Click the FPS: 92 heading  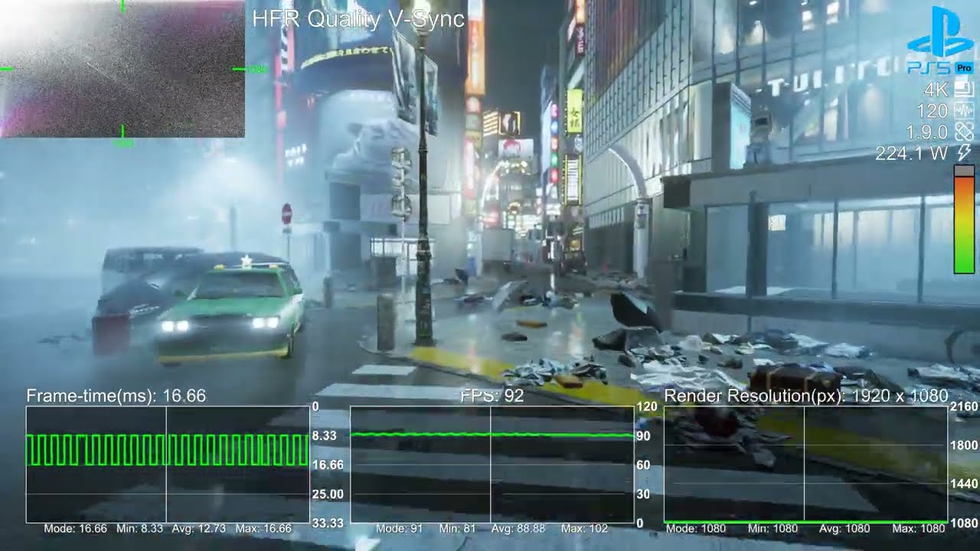492,396
